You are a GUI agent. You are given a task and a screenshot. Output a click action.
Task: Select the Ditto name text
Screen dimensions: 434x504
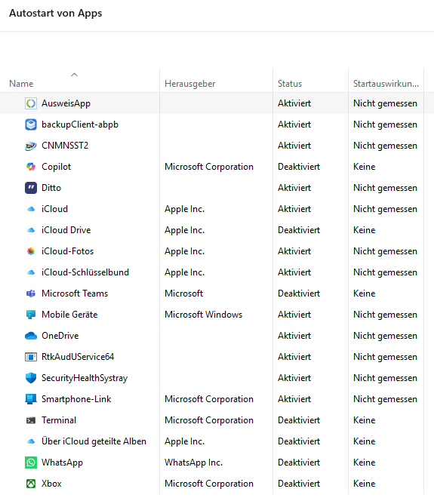coord(51,188)
